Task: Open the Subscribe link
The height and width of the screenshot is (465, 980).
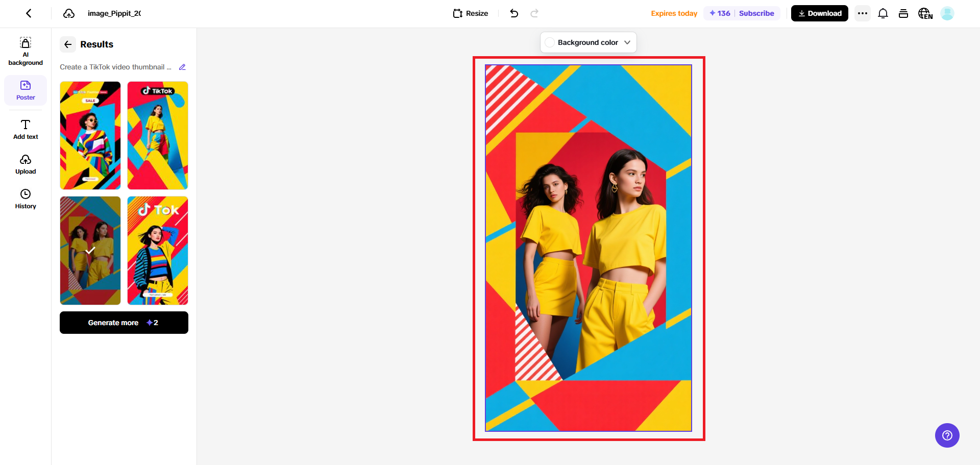Action: coord(756,13)
